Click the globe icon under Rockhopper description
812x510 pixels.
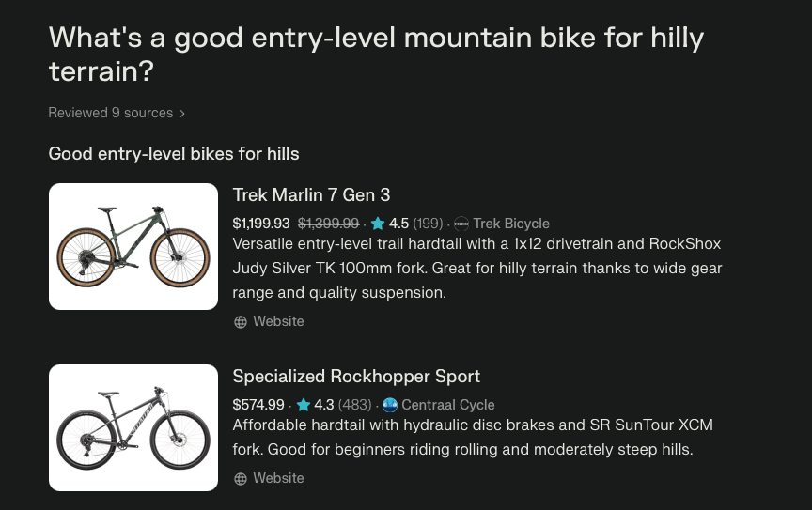tap(241, 479)
